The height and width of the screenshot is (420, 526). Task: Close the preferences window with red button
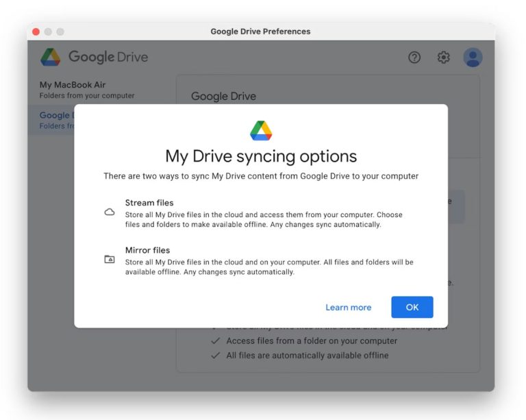click(36, 32)
